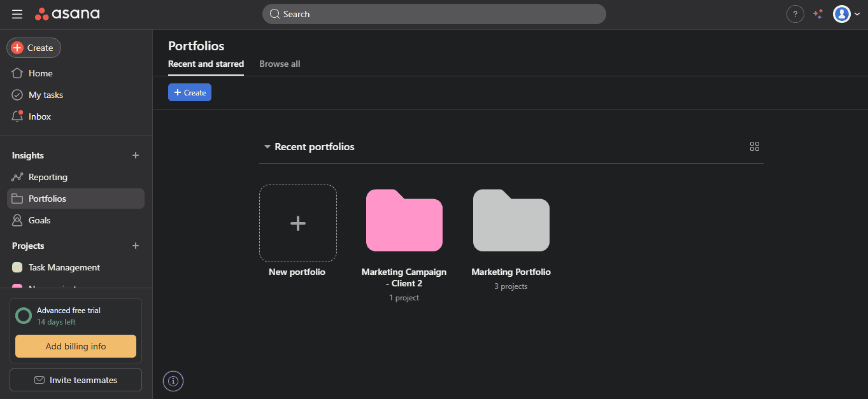The height and width of the screenshot is (399, 868).
Task: Click the plus next to Projects
Action: 135,246
